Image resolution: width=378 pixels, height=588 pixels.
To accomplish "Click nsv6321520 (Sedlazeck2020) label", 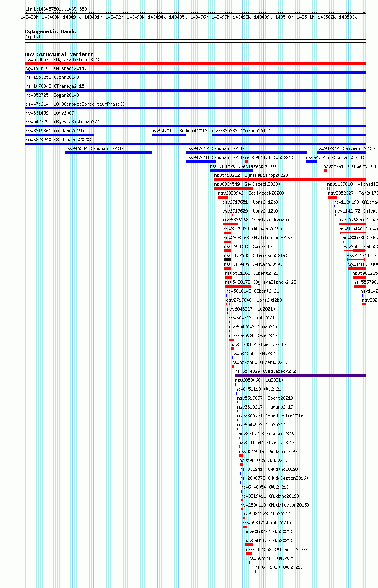I will (243, 166).
